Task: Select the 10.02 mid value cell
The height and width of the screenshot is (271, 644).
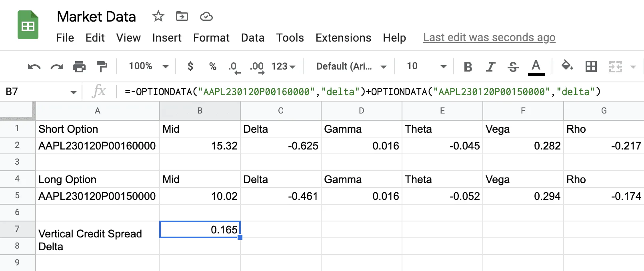Action: [200, 196]
